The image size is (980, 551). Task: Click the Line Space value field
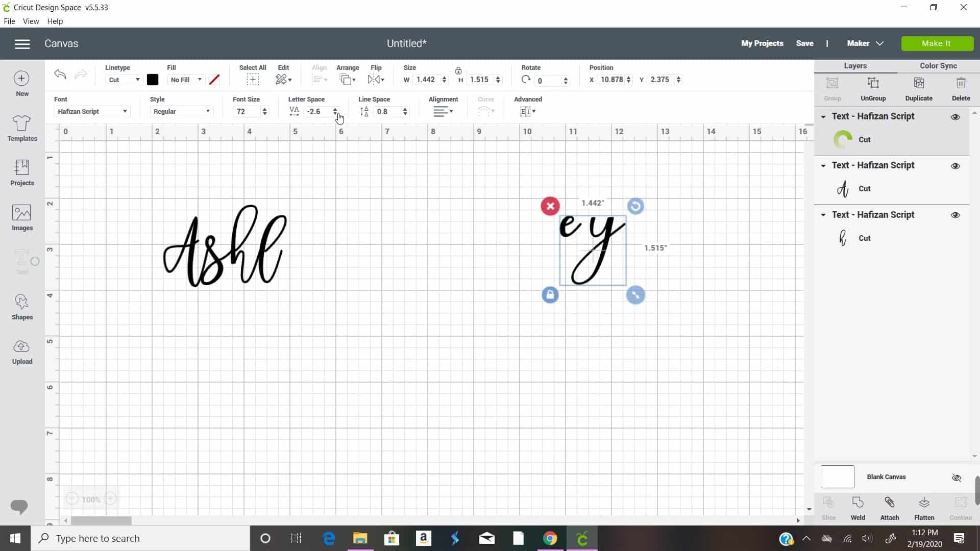387,112
